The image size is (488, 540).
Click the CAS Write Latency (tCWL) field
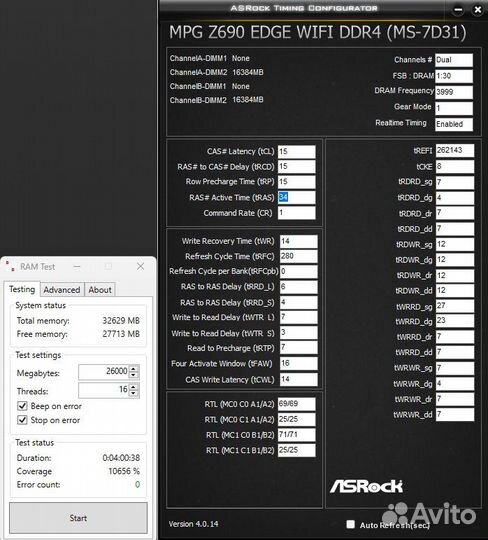pos(299,380)
